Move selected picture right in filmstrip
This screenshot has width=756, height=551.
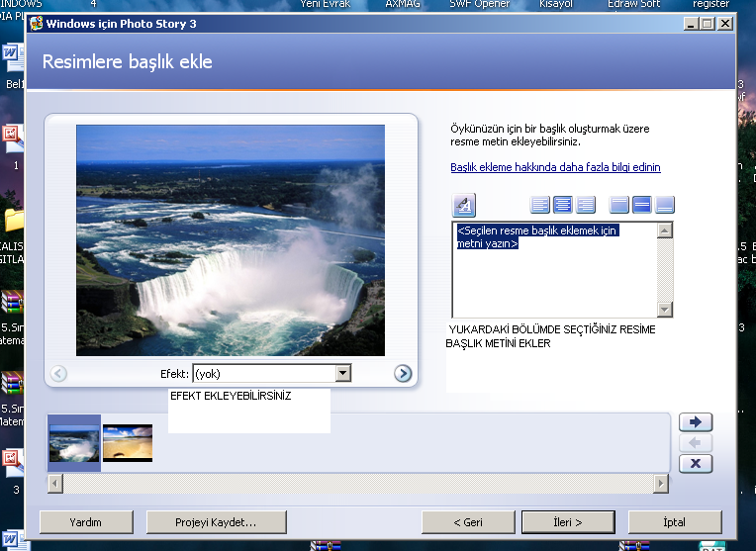click(696, 422)
